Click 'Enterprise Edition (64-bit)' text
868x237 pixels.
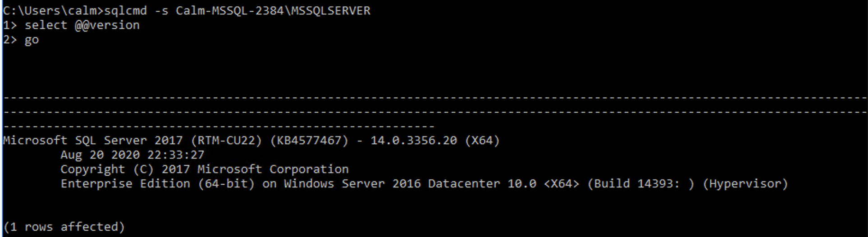pos(158,184)
